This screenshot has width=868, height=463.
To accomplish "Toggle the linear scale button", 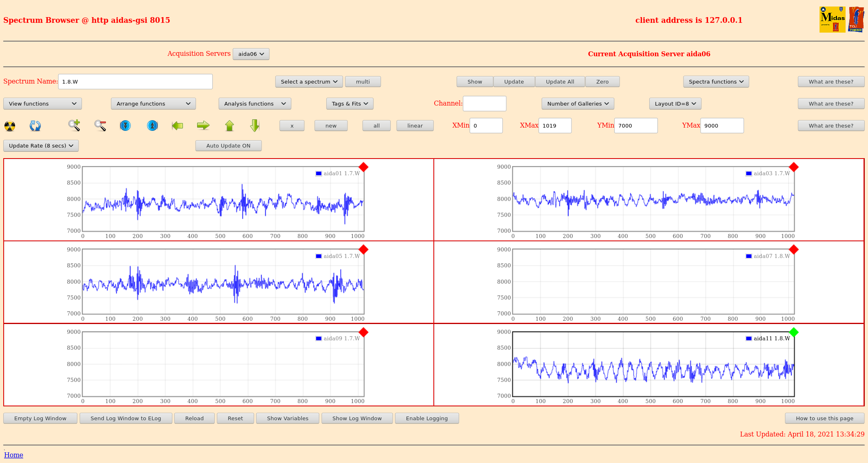I will coord(415,126).
